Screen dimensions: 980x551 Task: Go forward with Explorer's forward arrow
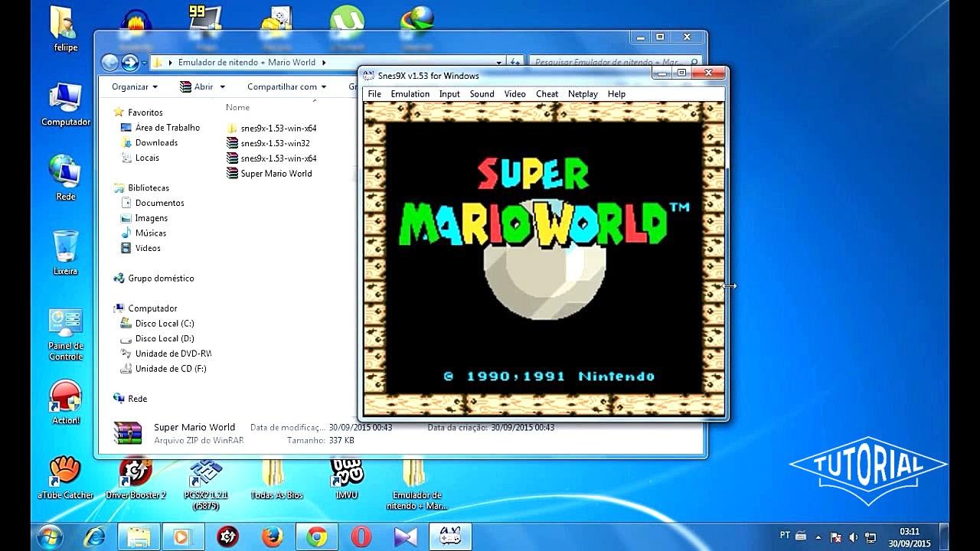tap(129, 63)
